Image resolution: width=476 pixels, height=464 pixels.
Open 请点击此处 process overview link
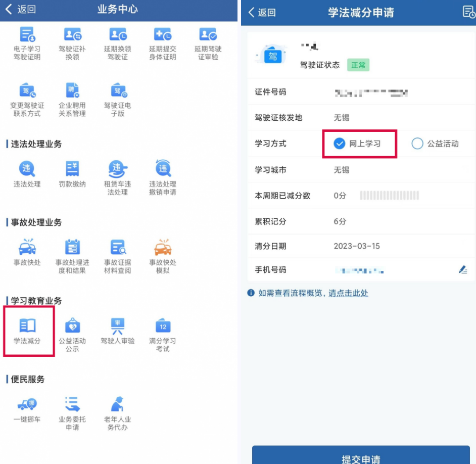coord(348,293)
